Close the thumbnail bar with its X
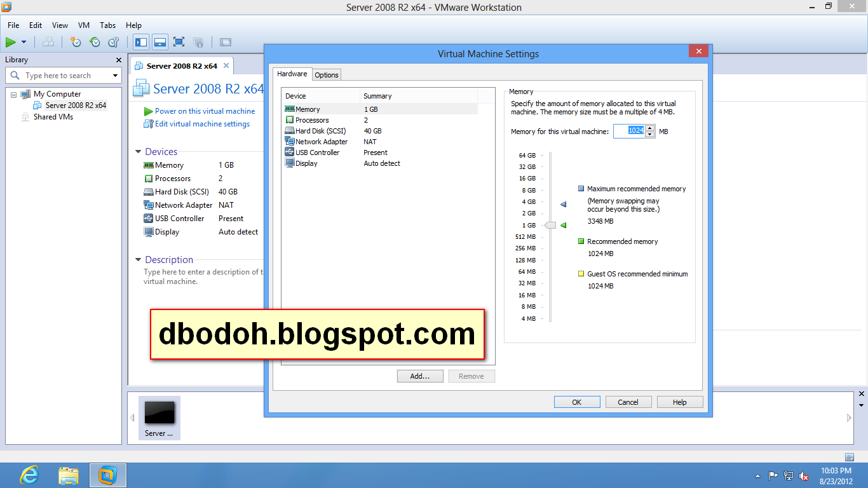This screenshot has width=868, height=488. [862, 395]
